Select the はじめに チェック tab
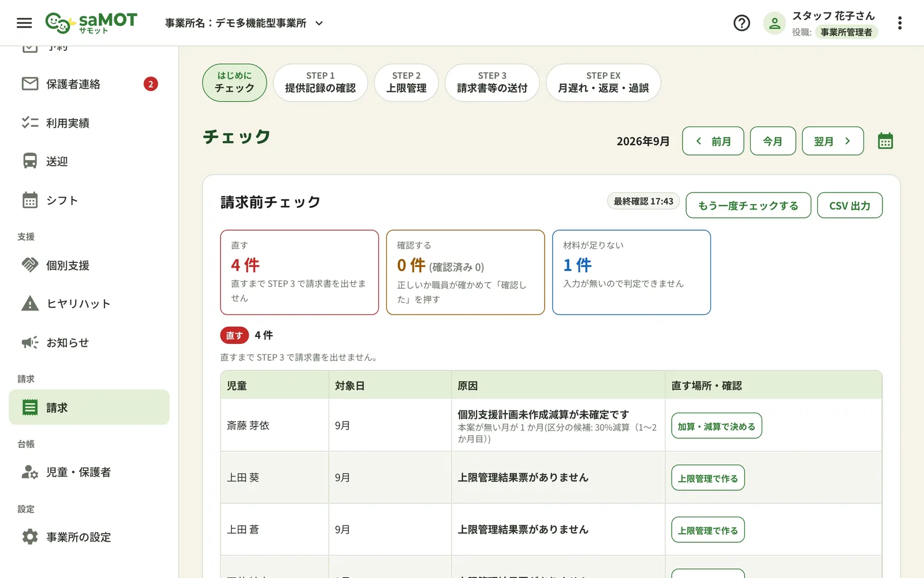The image size is (924, 578). 234,83
